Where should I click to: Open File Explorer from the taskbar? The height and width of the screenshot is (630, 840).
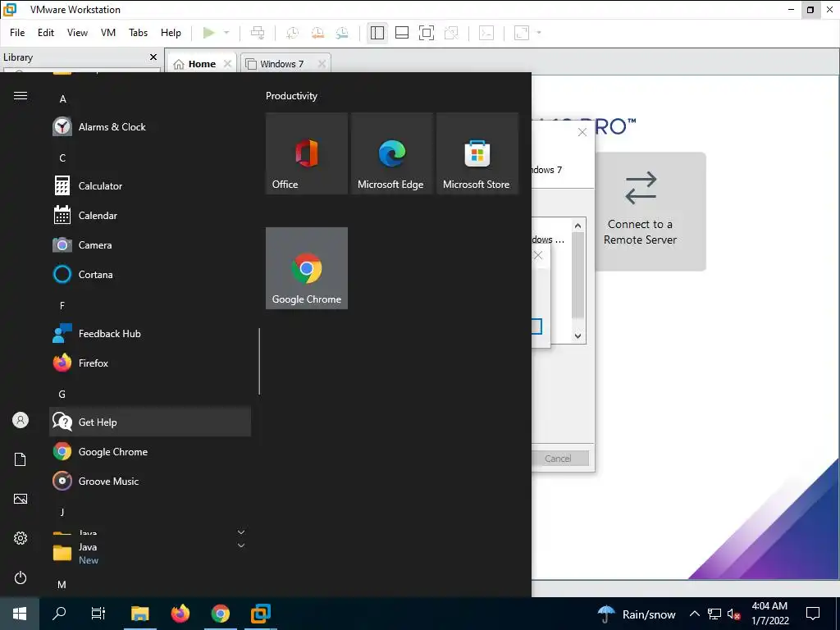coord(140,614)
